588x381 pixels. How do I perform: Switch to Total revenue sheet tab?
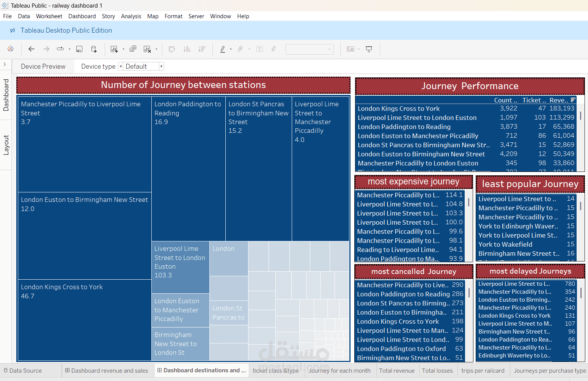(397, 371)
